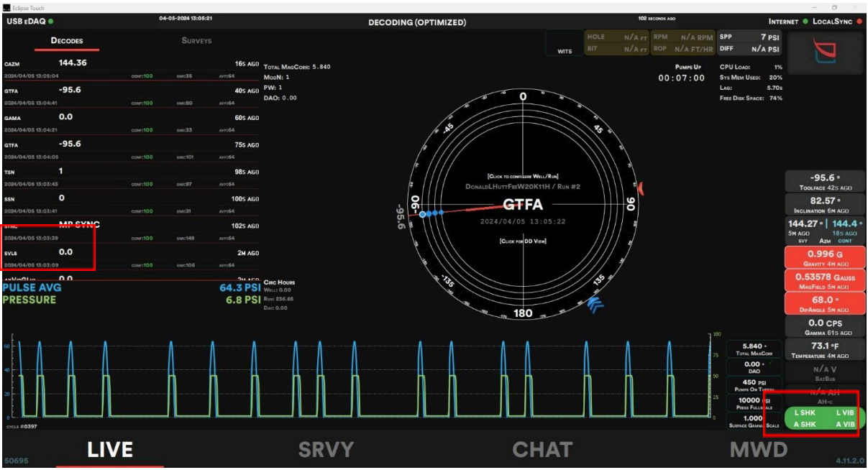Screen dimensions: 868x470
Task: Click the 'Click to configure Well/Run' link
Action: [x=522, y=176]
